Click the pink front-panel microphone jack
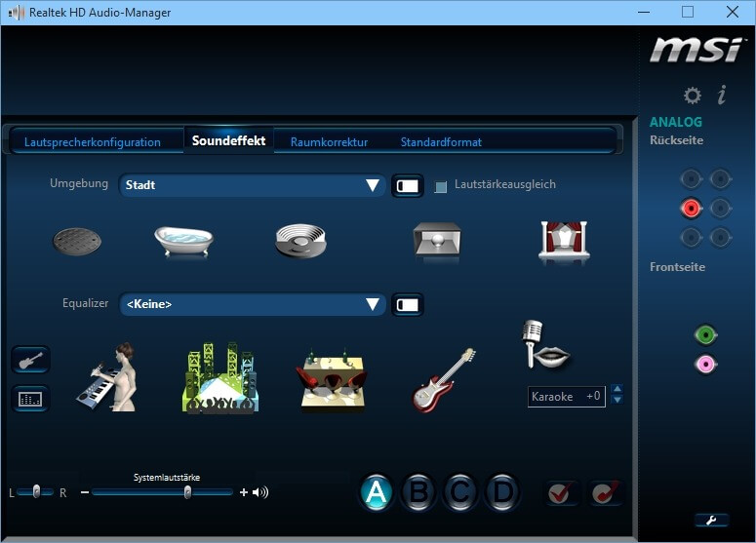 tap(705, 365)
